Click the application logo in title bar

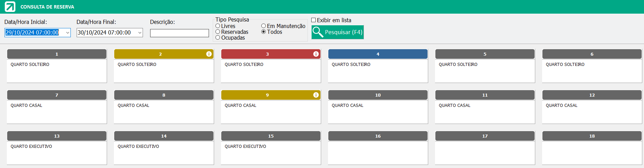[10, 7]
